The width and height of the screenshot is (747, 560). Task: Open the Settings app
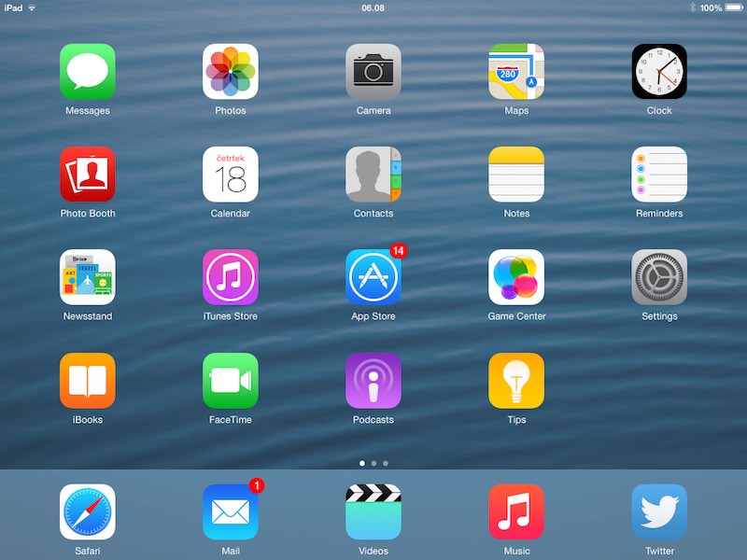click(659, 277)
